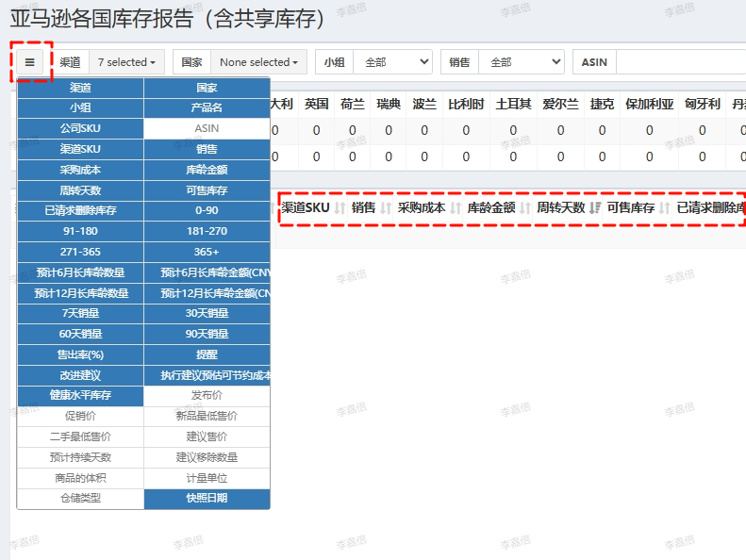Toggle the 健康水平库存 column option
Screen dimensions: 746x560
(80, 395)
